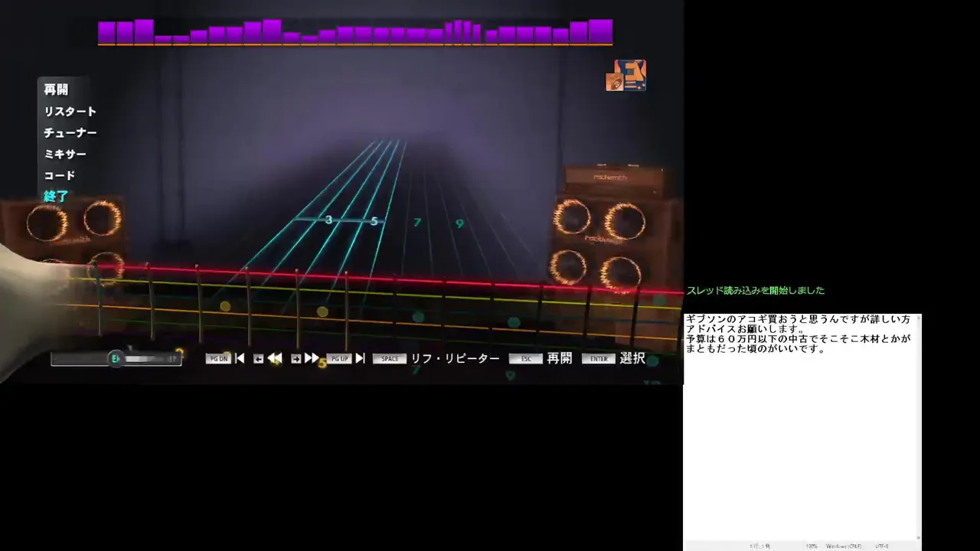Click the song progress bar track

point(116,358)
